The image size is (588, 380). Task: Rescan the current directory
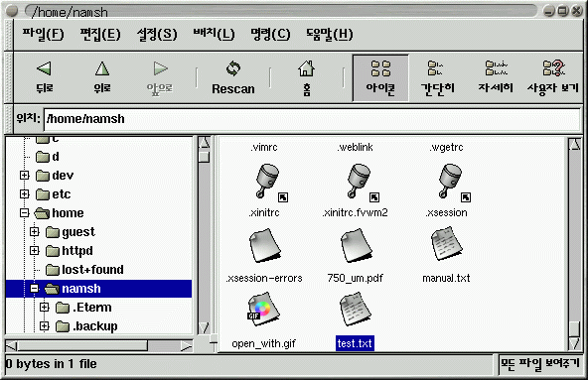pyautogui.click(x=232, y=78)
